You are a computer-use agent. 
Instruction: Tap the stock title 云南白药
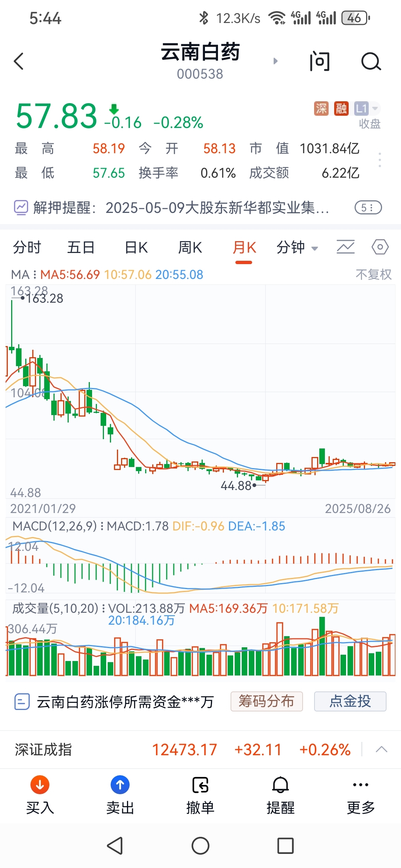point(200,52)
